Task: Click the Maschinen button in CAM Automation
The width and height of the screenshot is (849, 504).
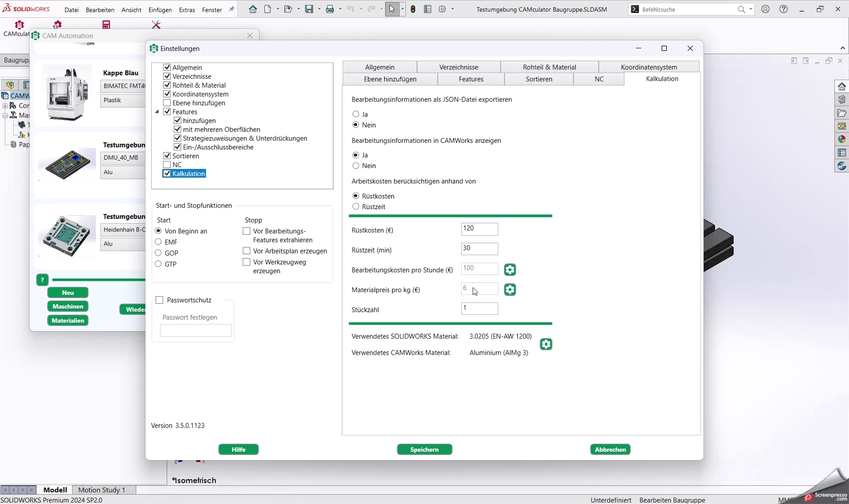Action: pos(68,307)
